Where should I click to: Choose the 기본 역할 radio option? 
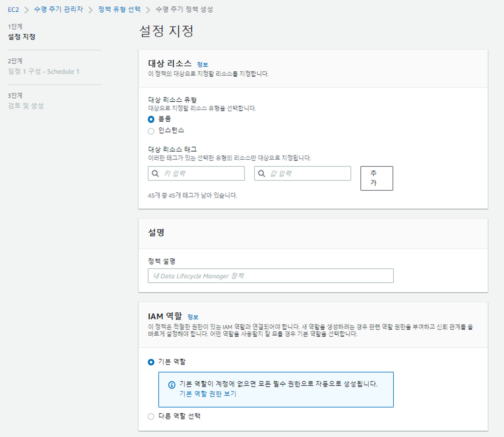(151, 362)
